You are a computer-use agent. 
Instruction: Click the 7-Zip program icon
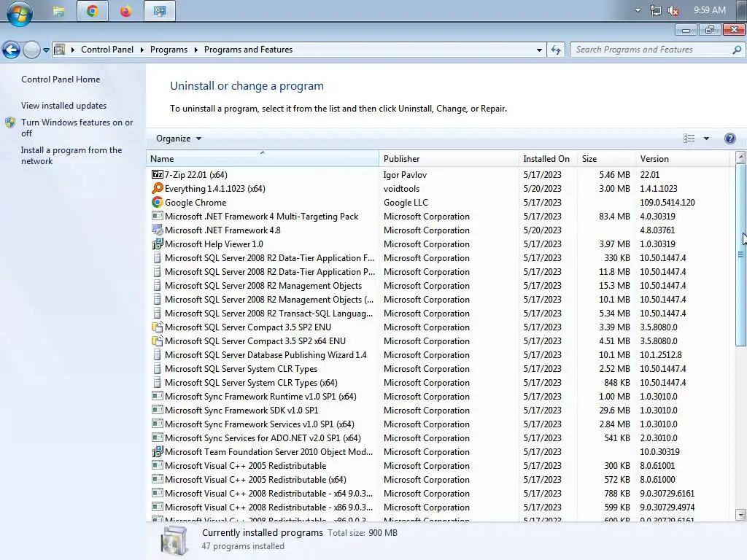click(158, 175)
